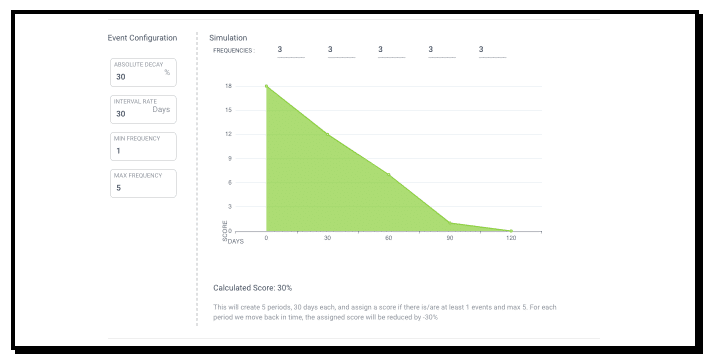710x360 pixels.
Task: Select the fifth Frequencies input box
Action: pos(492,50)
